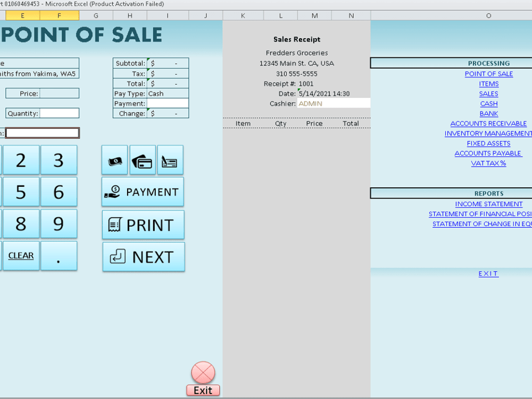The width and height of the screenshot is (532, 399).
Task: Open the INVENTORY MANAGEMENT link
Action: coord(488,133)
